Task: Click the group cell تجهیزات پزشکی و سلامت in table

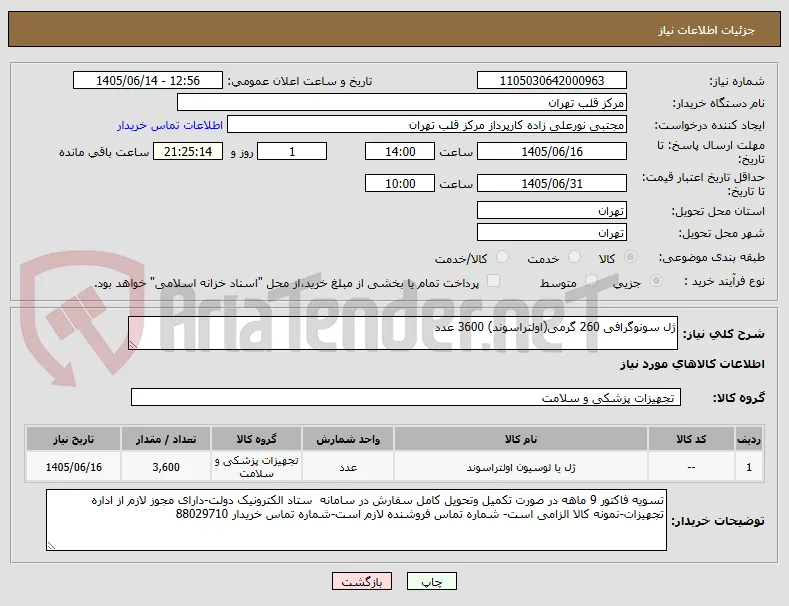Action: point(257,467)
